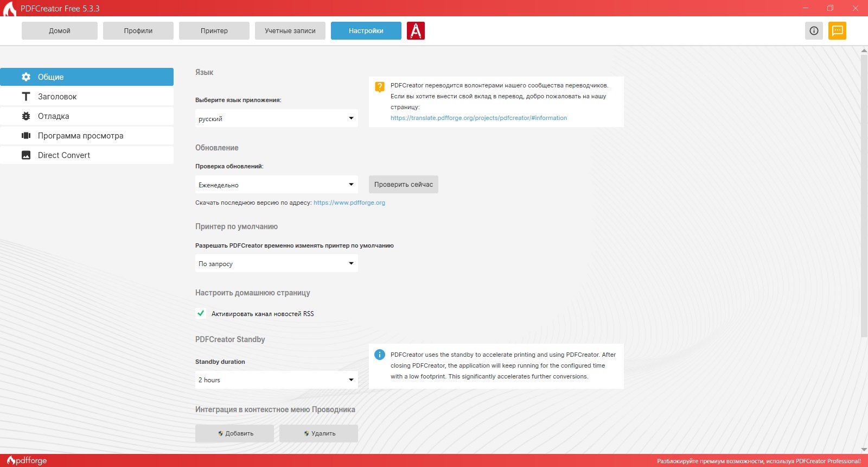Open the Direct Convert section

(x=87, y=155)
